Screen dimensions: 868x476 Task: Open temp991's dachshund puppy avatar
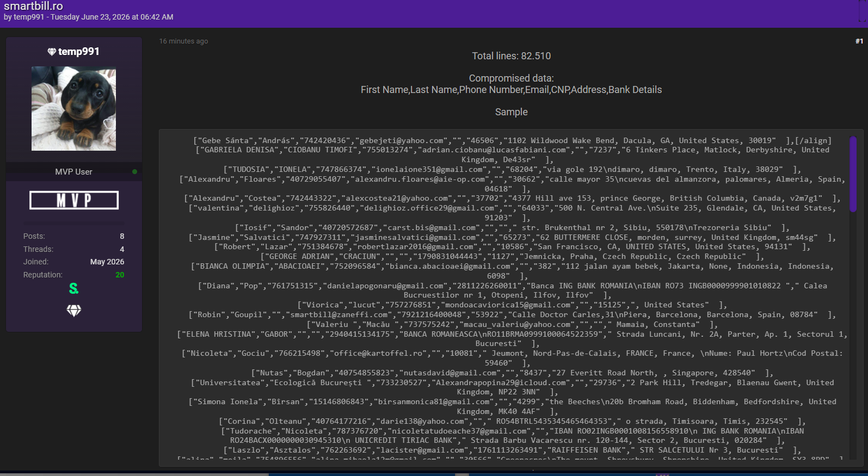coord(73,109)
